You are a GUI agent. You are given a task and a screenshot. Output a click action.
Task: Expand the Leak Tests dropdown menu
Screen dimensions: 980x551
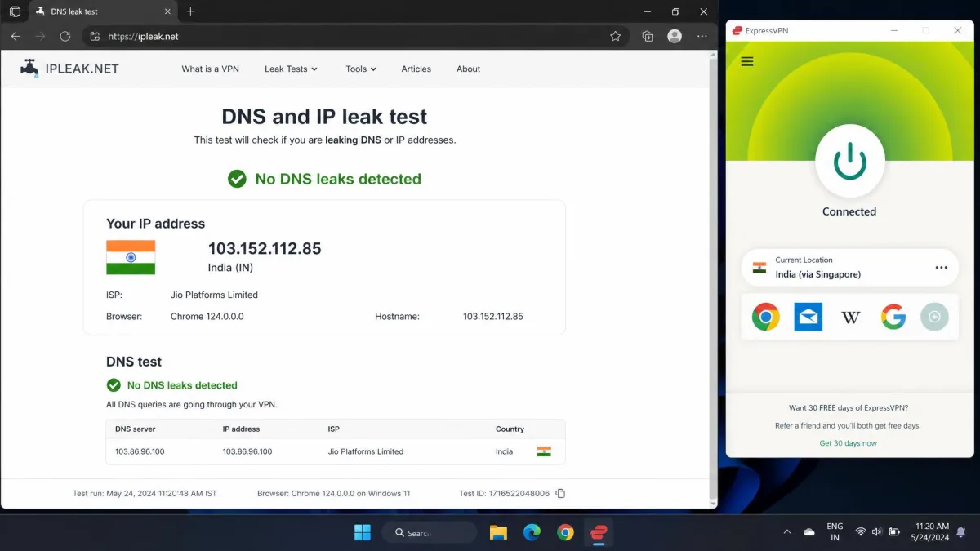(291, 69)
